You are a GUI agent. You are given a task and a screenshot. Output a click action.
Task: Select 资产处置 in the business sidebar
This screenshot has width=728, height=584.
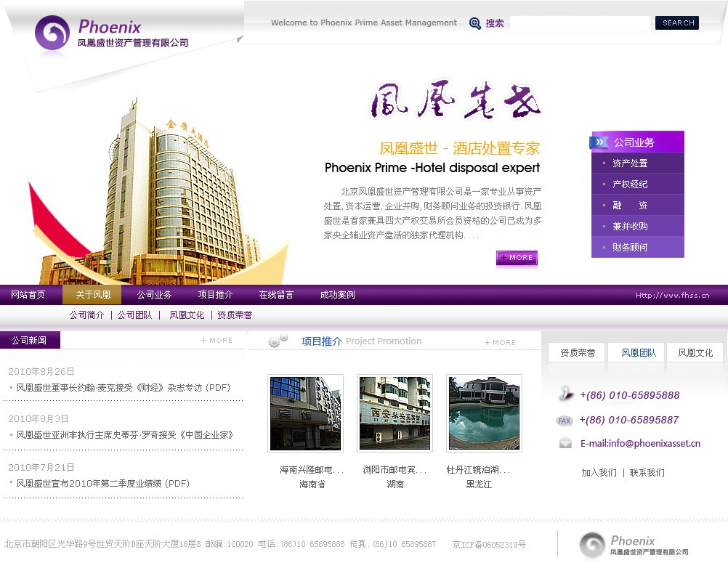(629, 163)
